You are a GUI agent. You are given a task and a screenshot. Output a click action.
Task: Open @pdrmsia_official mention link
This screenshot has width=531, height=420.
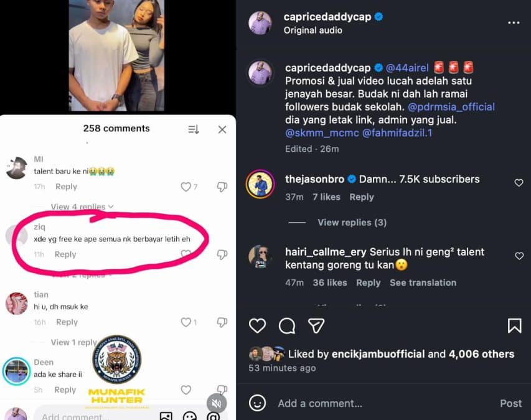[x=451, y=106]
